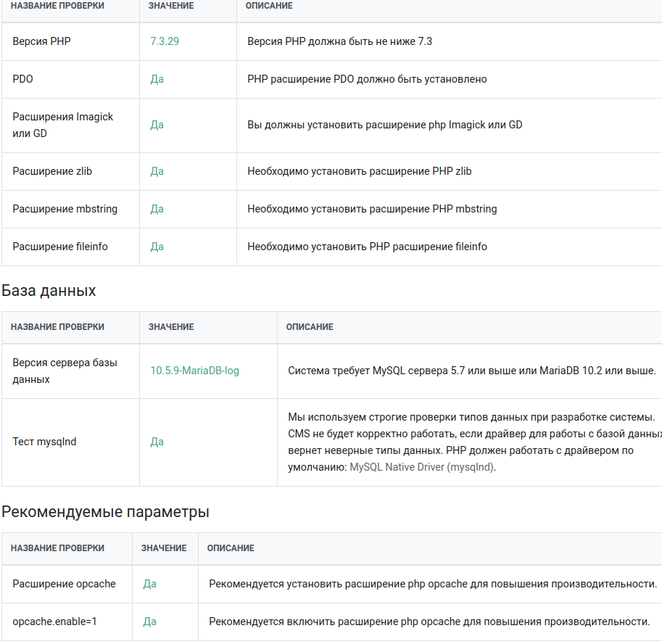This screenshot has height=644, width=662.
Task: Click the "Рекомендуемые параметры" section heading
Action: (105, 512)
